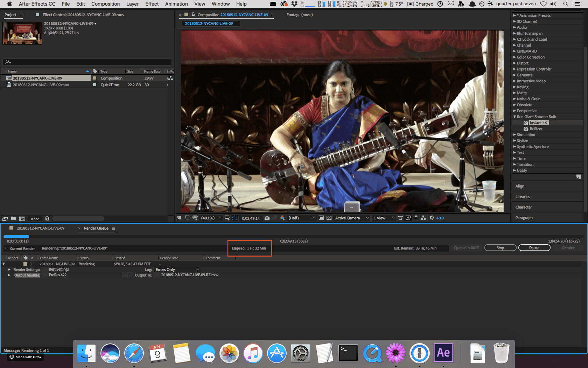Open the Interpret Footage icon in Project panel
This screenshot has width=588, height=368.
pos(5,219)
